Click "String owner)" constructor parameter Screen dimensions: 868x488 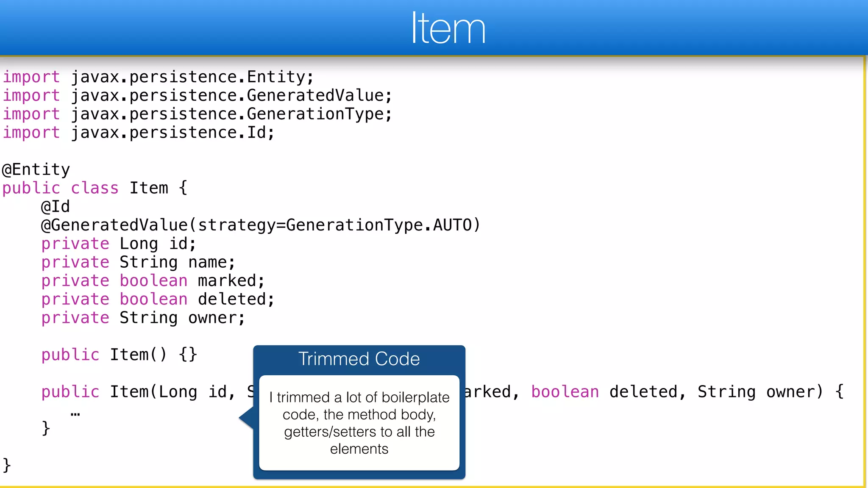[x=759, y=392]
